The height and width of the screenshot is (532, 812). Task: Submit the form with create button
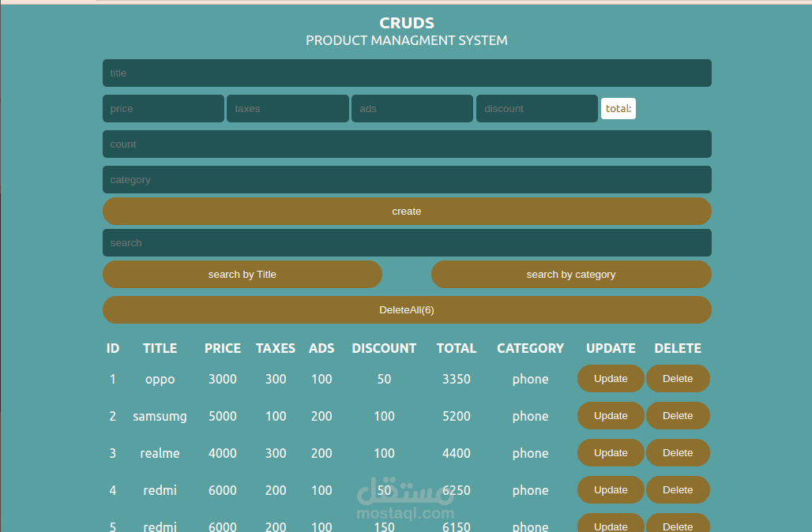[407, 212]
